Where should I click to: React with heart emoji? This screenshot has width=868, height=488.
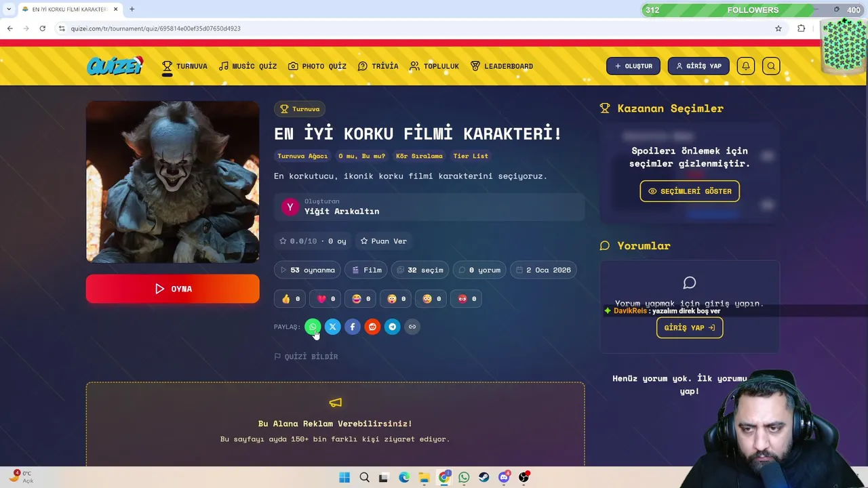pos(326,299)
